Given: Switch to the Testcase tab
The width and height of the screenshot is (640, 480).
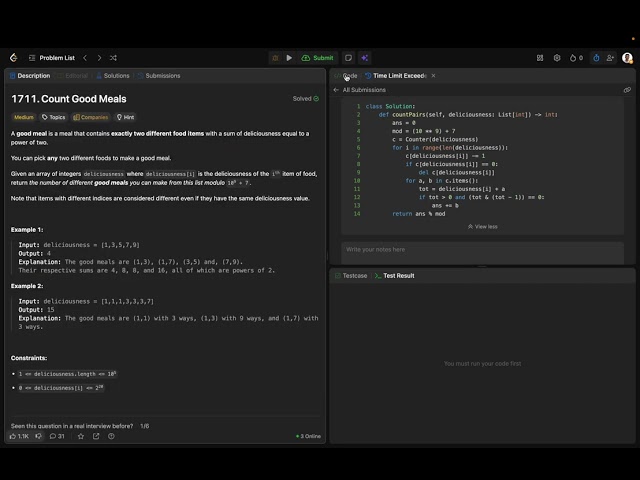Looking at the screenshot, I should [351, 276].
